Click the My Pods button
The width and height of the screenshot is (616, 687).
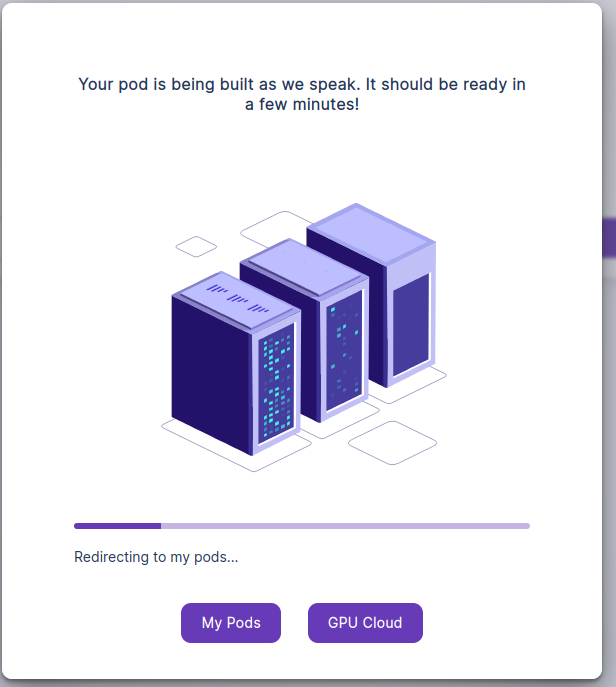pyautogui.click(x=231, y=622)
